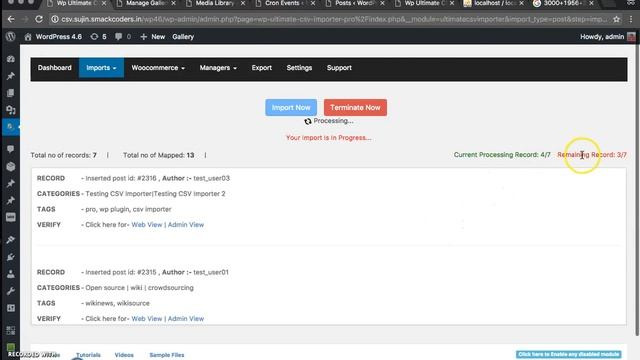This screenshot has height=360, width=640.
Task: Click 'Click here to Enable any disabled module'
Action: pos(569,354)
